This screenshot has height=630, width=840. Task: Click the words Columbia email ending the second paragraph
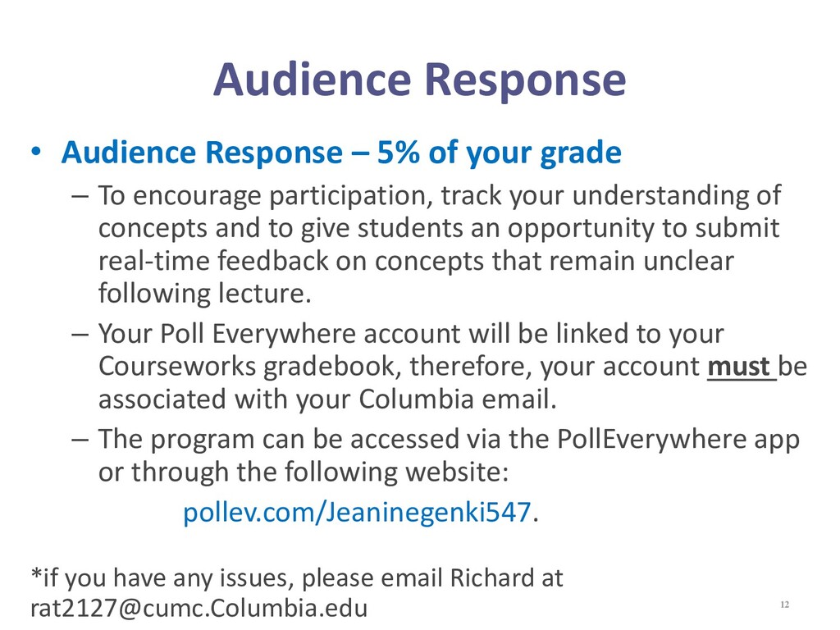pyautogui.click(x=454, y=399)
